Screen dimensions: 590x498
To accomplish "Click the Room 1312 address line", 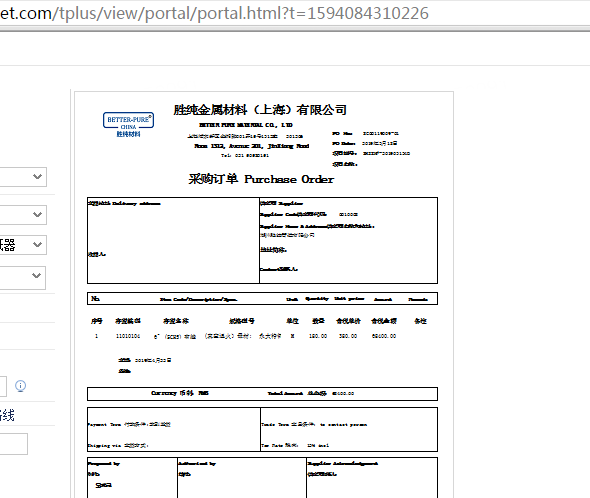I will (x=251, y=146).
